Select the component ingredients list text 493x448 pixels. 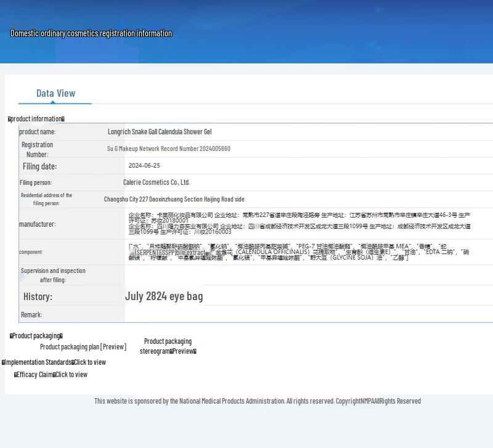coord(299,251)
